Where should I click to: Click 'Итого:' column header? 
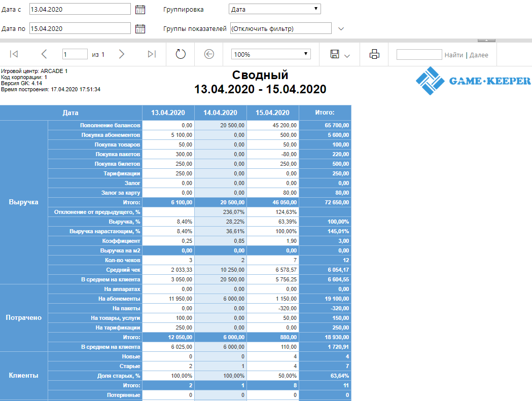pos(325,113)
